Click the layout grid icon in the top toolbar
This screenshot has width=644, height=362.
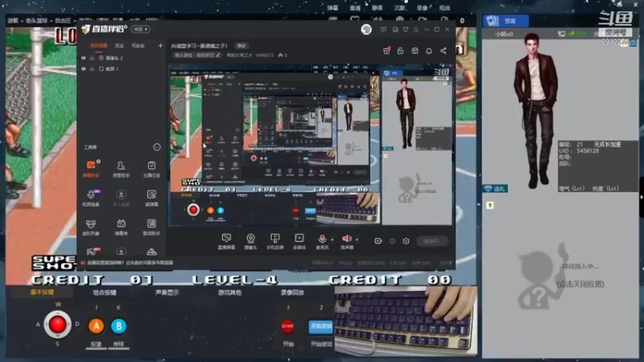pyautogui.click(x=415, y=51)
